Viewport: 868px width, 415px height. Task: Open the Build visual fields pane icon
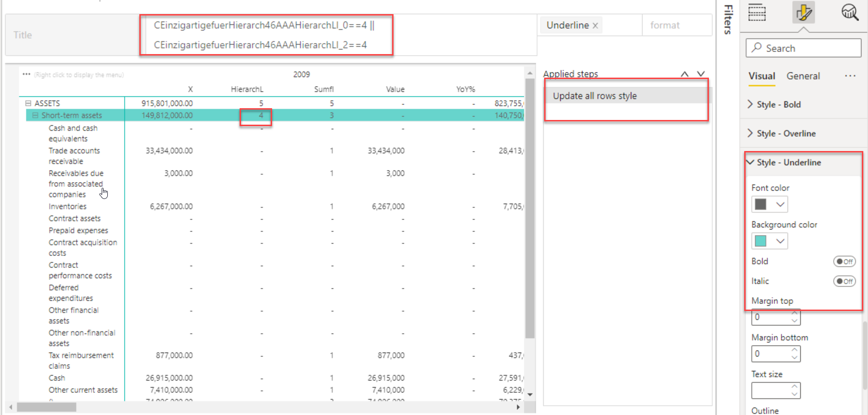pos(757,12)
